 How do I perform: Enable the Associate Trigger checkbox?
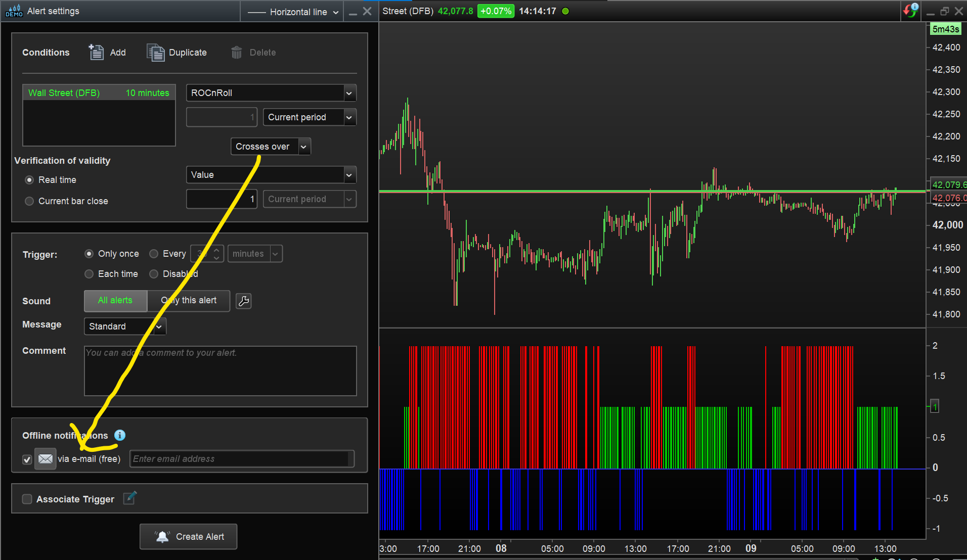[27, 499]
